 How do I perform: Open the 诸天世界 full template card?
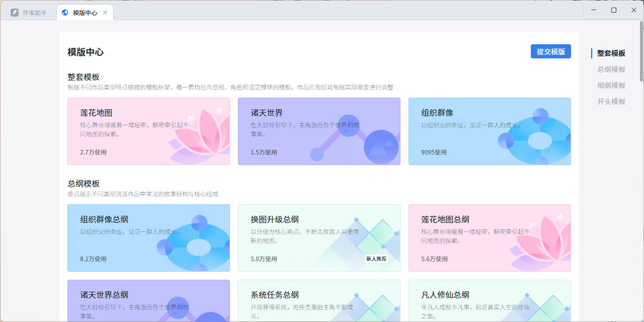pyautogui.click(x=319, y=131)
